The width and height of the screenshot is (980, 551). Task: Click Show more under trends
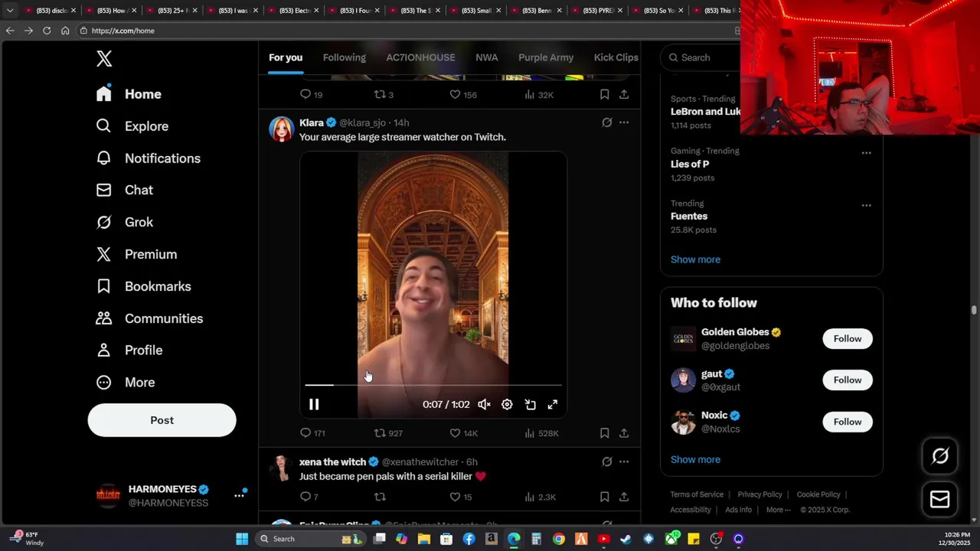click(695, 259)
